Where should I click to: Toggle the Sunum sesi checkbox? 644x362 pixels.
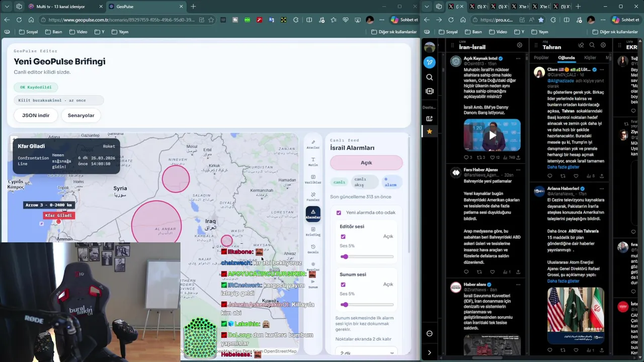pos(343,285)
